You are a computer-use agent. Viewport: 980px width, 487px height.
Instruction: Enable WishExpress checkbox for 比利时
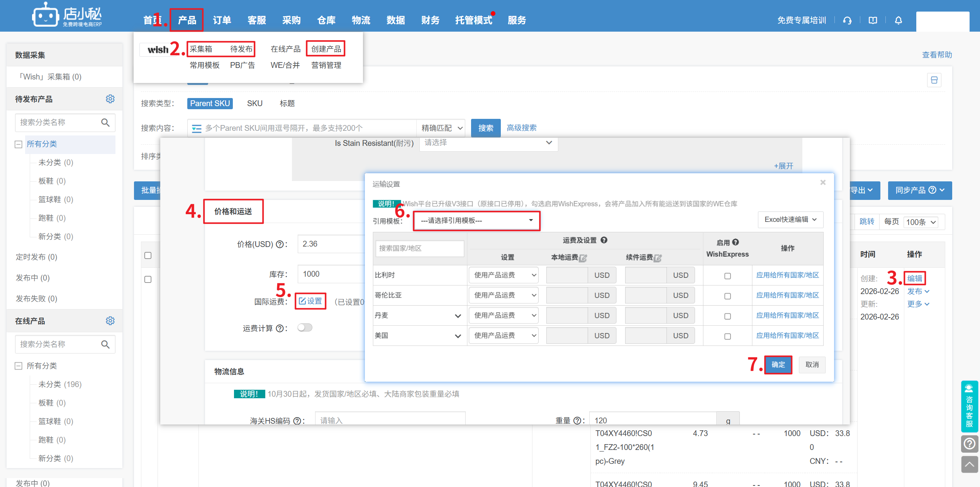[x=727, y=276]
